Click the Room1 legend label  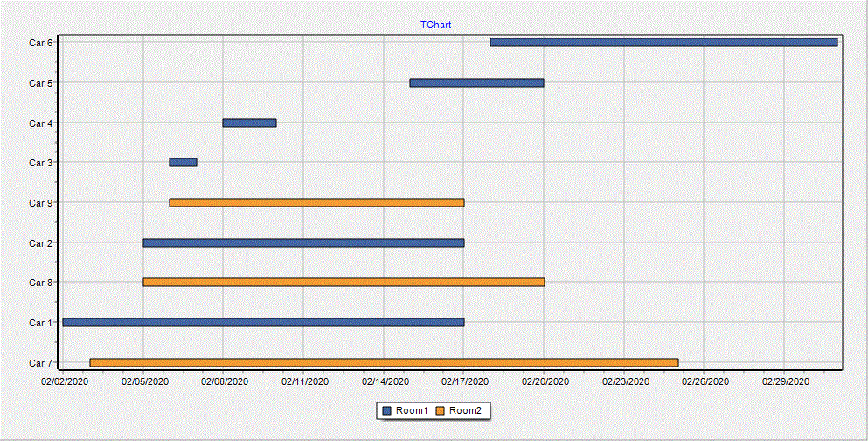click(x=412, y=410)
